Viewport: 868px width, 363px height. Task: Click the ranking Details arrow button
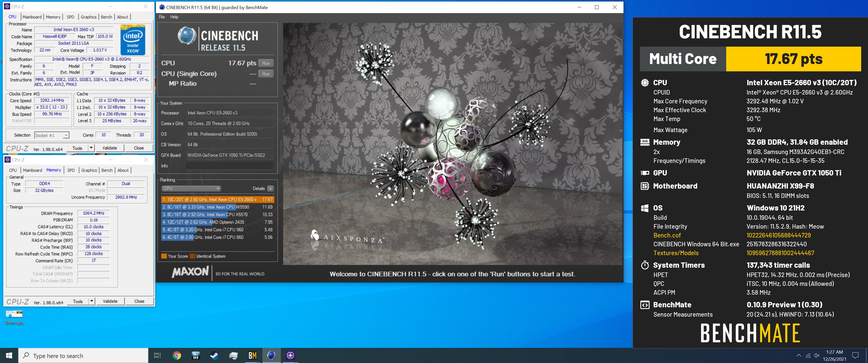pos(270,189)
